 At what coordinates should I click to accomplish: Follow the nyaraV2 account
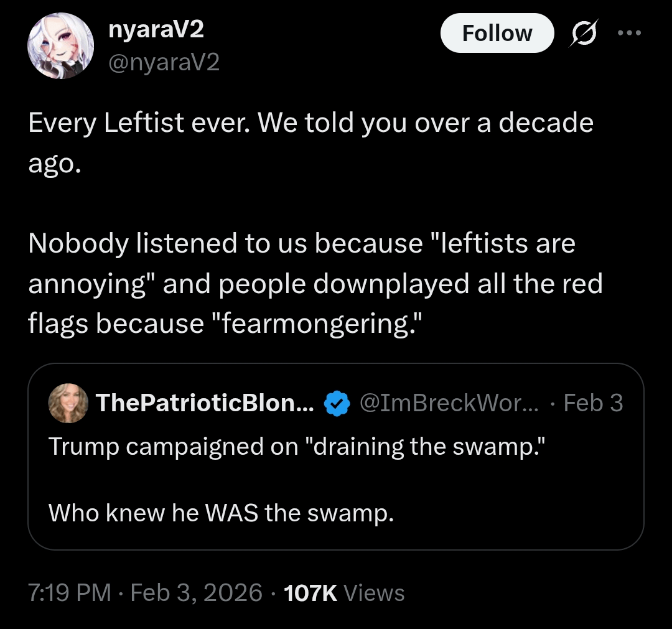[497, 33]
